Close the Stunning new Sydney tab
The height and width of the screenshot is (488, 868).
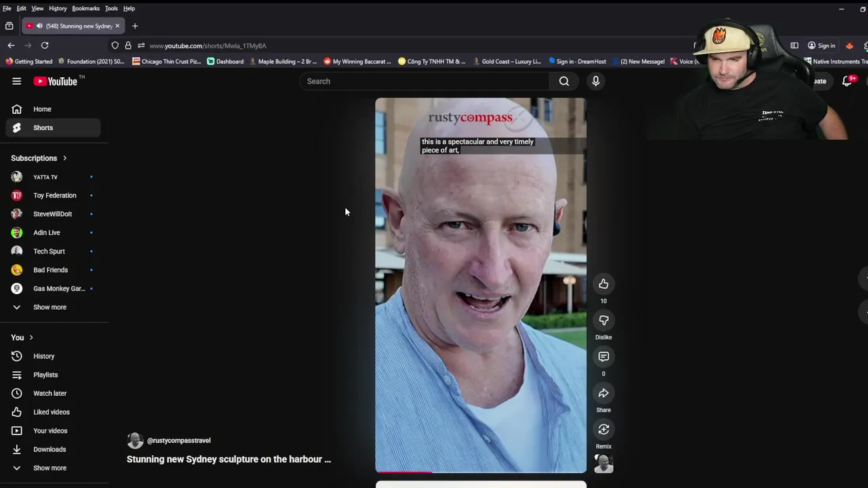pos(117,26)
